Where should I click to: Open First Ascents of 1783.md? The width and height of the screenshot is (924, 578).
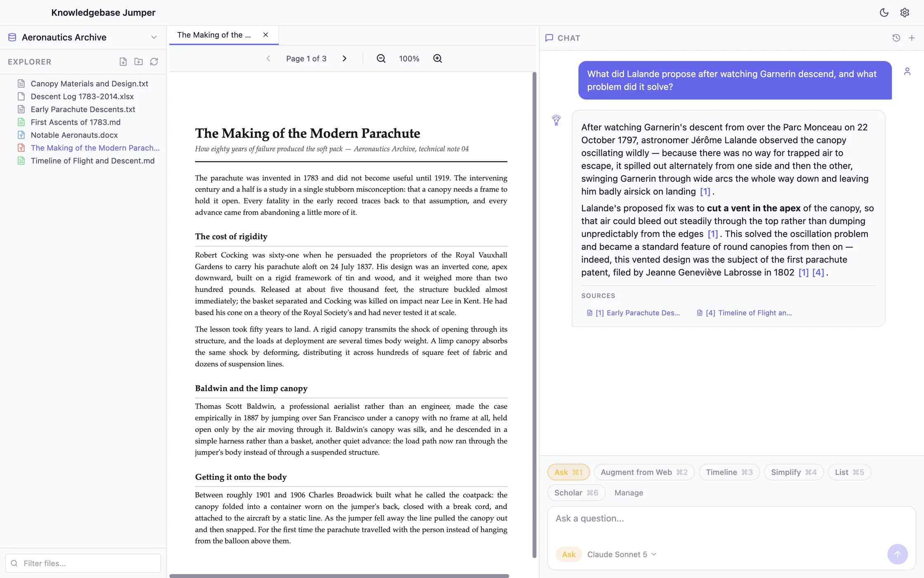tap(75, 122)
